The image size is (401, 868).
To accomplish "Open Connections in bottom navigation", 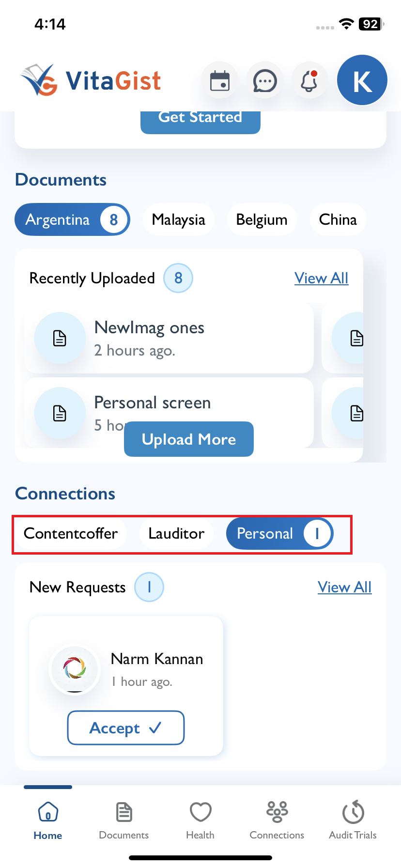I will tap(277, 820).
